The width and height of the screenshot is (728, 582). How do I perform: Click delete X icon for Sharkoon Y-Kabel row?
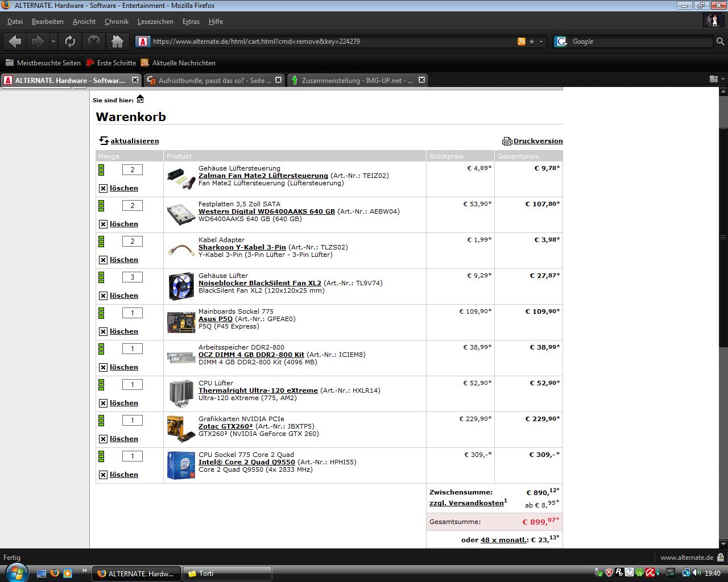tap(103, 260)
